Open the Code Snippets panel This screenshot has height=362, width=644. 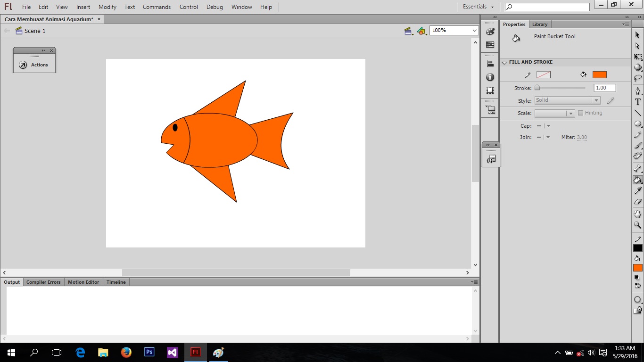click(491, 159)
